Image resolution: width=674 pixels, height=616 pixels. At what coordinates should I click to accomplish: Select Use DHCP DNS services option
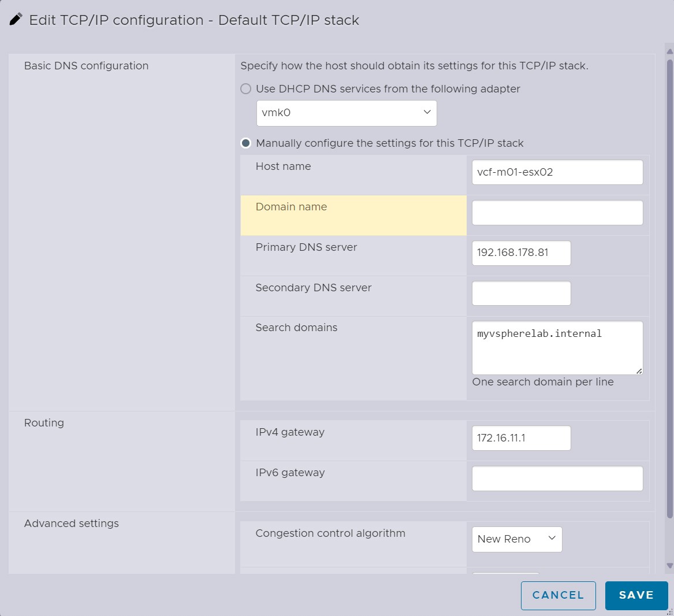tap(245, 89)
